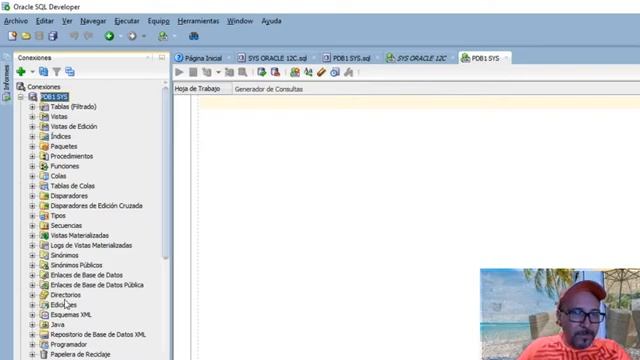Apply filter using the funnel icon
Image resolution: width=640 pixels, height=360 pixels.
(x=57, y=72)
